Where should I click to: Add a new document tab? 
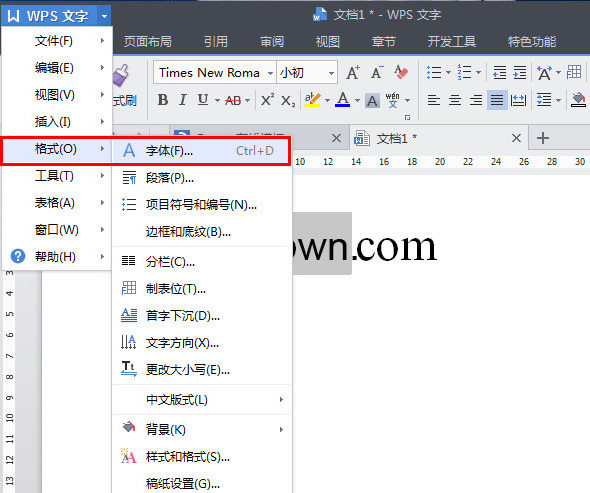click(543, 138)
